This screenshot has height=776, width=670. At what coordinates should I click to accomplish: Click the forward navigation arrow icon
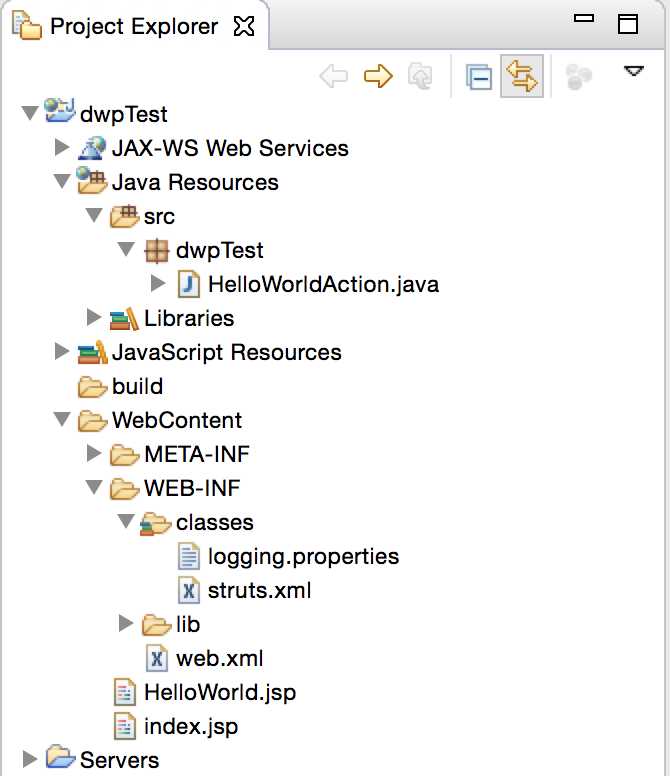click(378, 77)
